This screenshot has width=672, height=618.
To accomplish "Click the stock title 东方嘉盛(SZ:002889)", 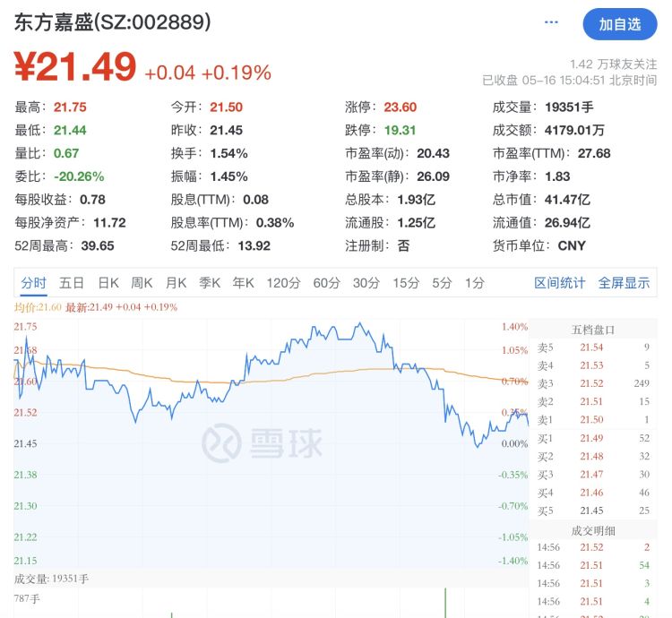I will [x=113, y=22].
